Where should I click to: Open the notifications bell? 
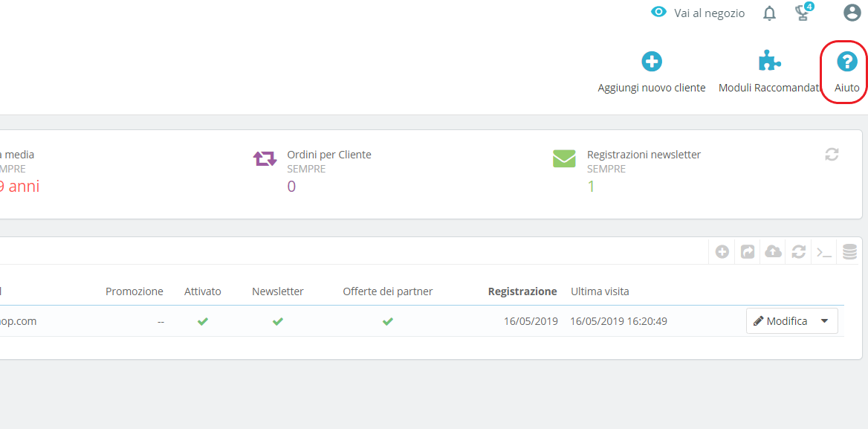769,13
